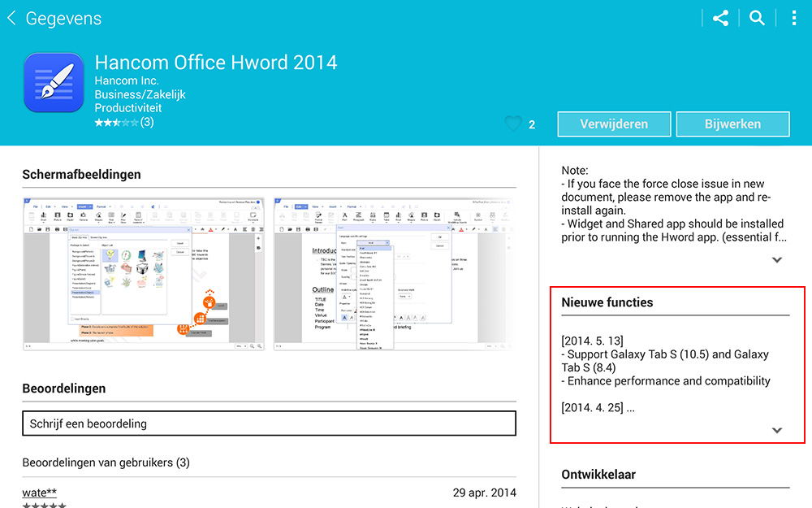Image resolution: width=812 pixels, height=508 pixels.
Task: Tap the Beoordelingen van gebruikers (3) heading
Action: [x=106, y=462]
